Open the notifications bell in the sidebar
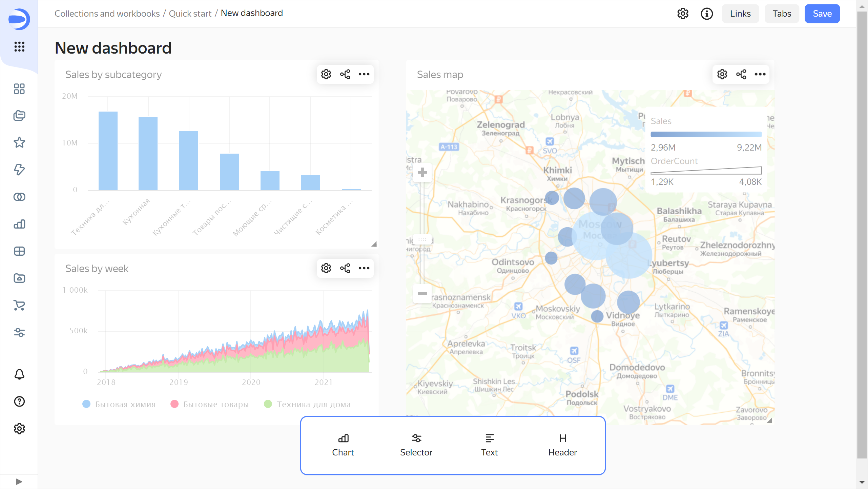Screen dimensions: 868x489 pos(19,374)
